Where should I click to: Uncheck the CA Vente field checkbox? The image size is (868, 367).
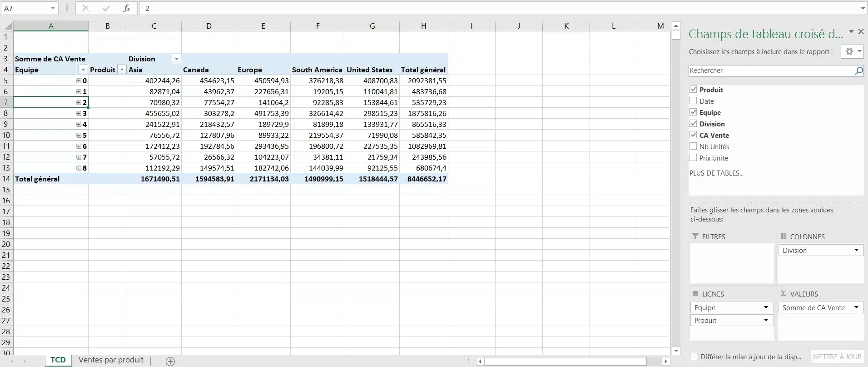coord(693,135)
